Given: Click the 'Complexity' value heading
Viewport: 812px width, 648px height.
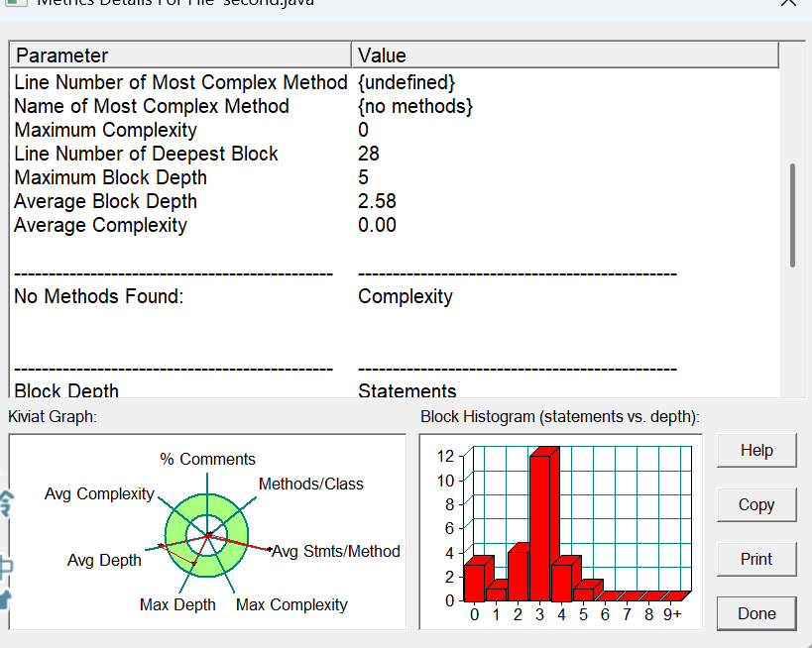Looking at the screenshot, I should 406,296.
